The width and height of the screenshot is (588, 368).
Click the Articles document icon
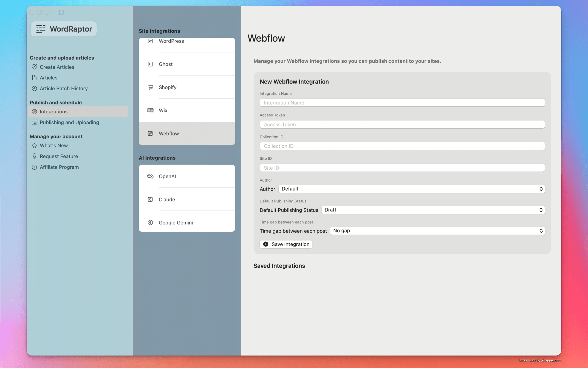[x=34, y=78]
